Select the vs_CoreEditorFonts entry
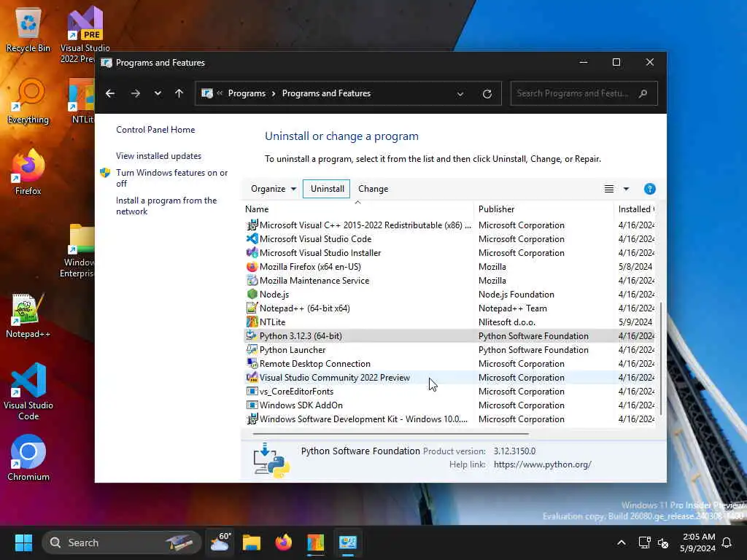 [x=449, y=392]
